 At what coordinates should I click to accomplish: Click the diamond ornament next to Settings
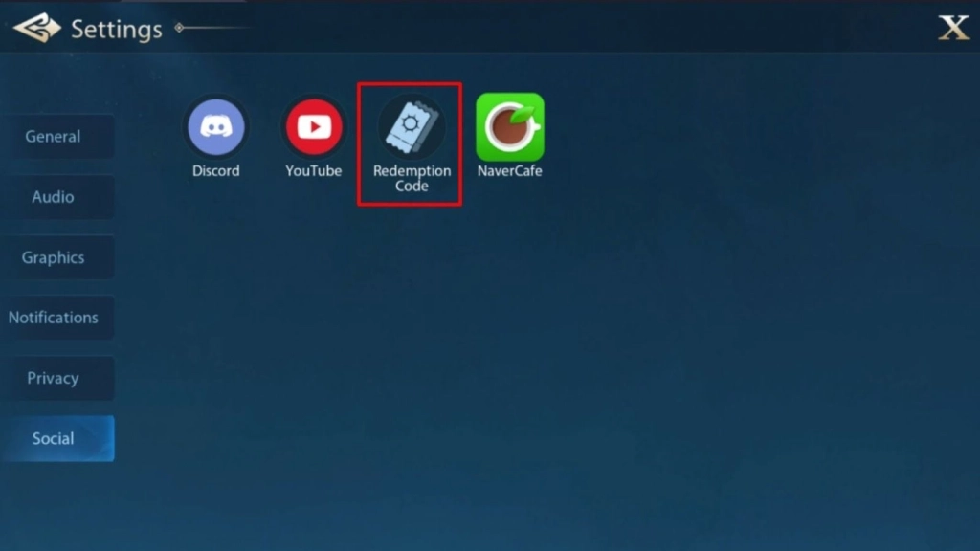179,28
